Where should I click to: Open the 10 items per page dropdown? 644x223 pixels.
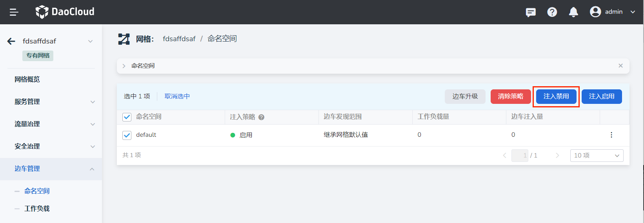pos(597,156)
